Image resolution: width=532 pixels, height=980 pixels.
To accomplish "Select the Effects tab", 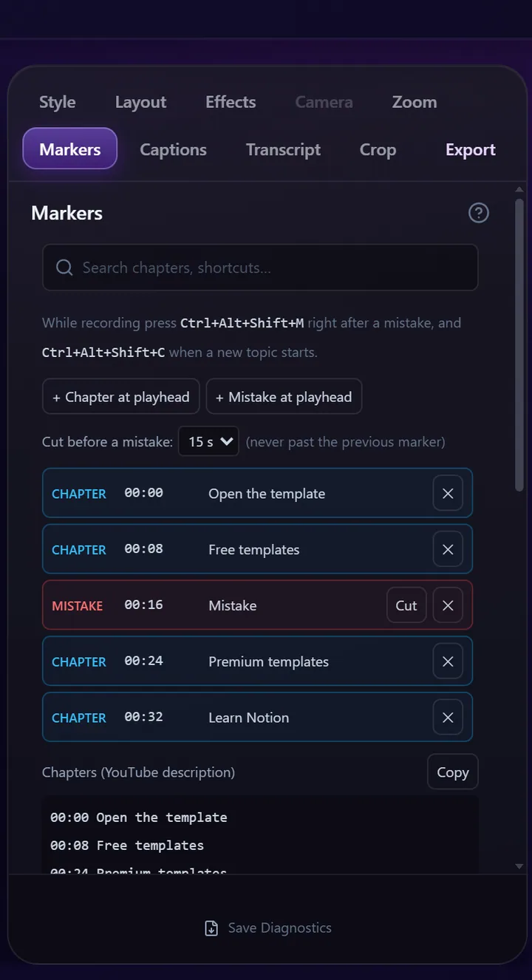I will (x=231, y=102).
